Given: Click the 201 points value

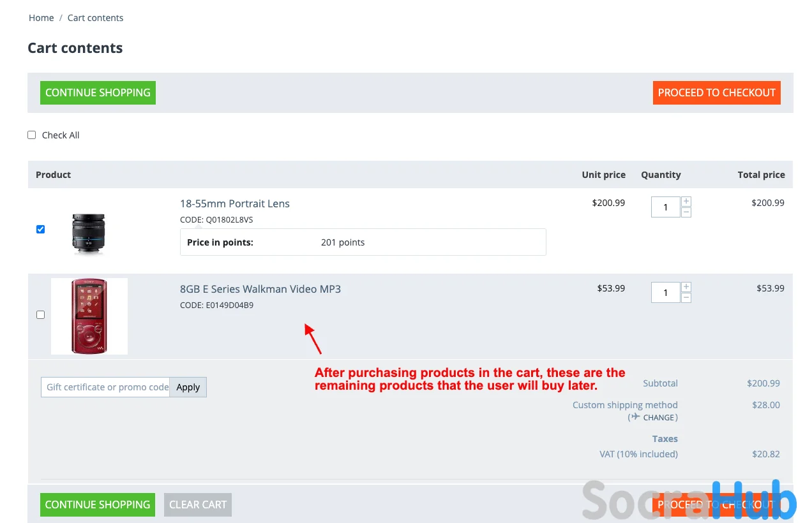Looking at the screenshot, I should [343, 242].
